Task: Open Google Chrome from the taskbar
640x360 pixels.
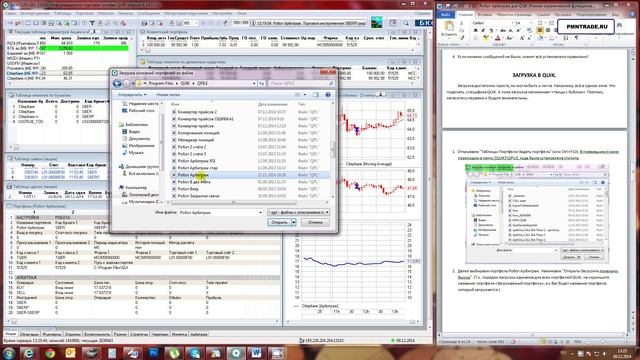Action: [50, 353]
